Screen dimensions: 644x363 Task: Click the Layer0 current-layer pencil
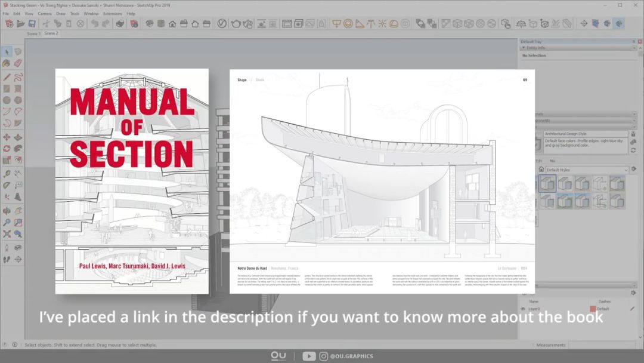632,309
